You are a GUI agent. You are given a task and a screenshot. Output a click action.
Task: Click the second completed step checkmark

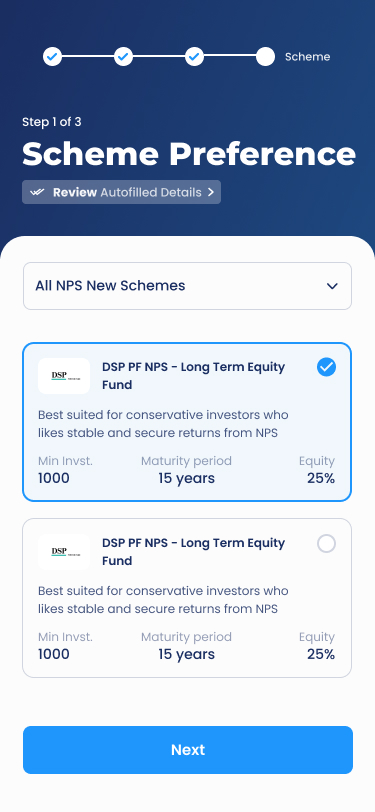pyautogui.click(x=123, y=56)
